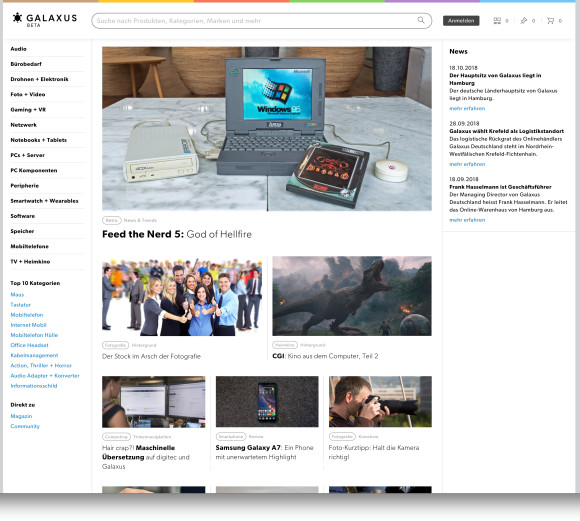
Task: Click the search magnifier icon
Action: click(x=421, y=20)
